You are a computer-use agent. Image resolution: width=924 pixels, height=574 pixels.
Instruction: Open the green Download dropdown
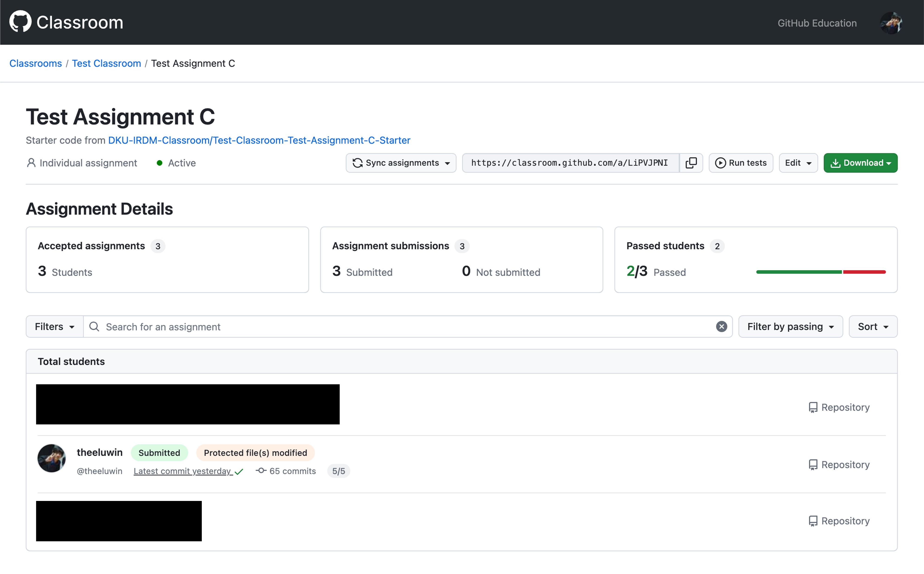860,163
